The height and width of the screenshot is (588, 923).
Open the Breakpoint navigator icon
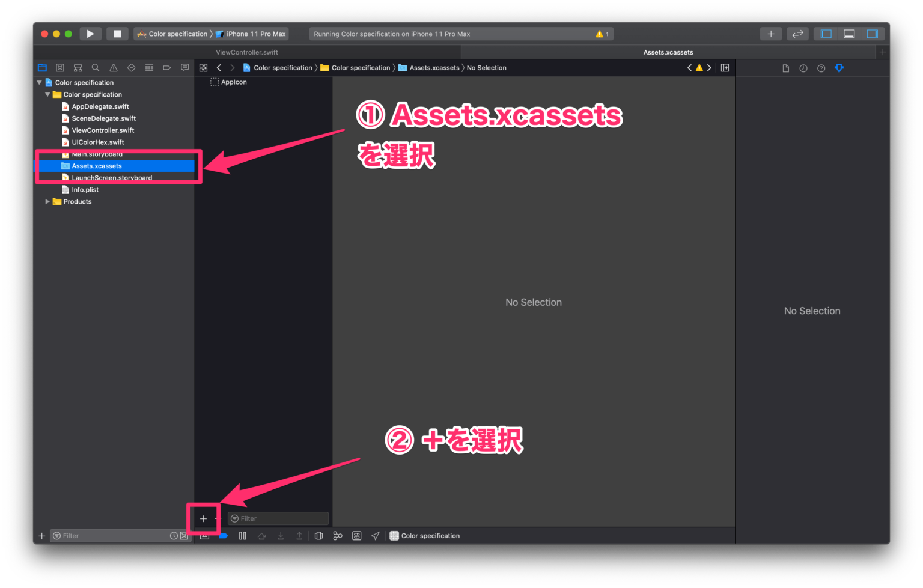point(167,67)
